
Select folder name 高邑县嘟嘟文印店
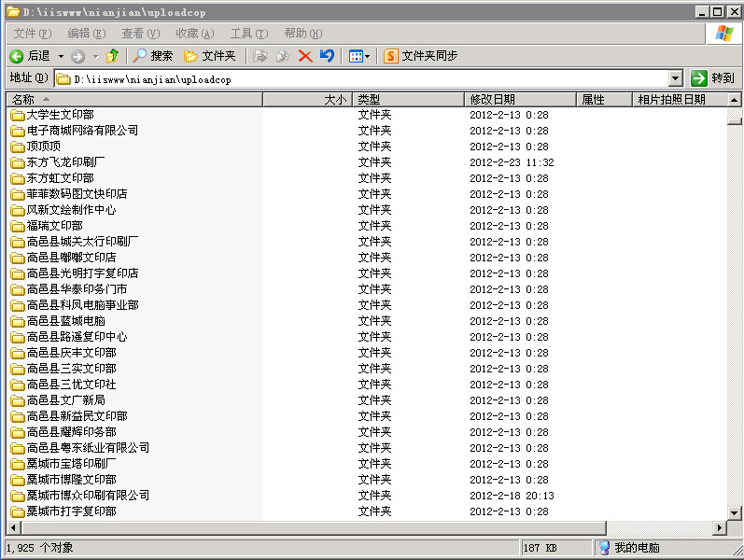point(71,258)
